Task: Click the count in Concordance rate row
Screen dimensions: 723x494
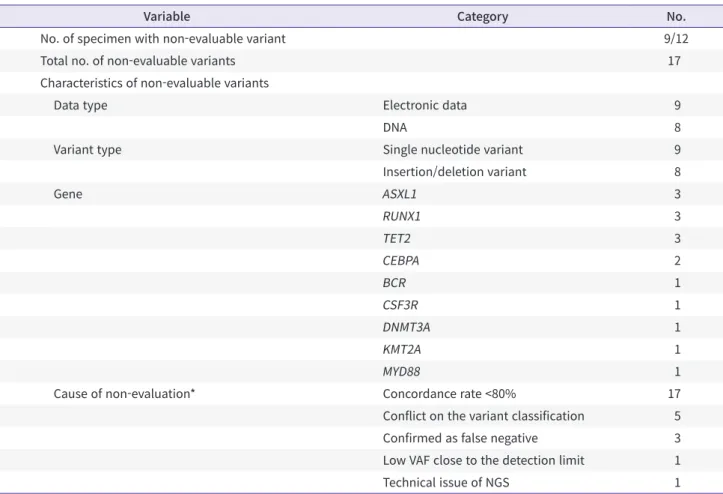Action: pyautogui.click(x=674, y=393)
